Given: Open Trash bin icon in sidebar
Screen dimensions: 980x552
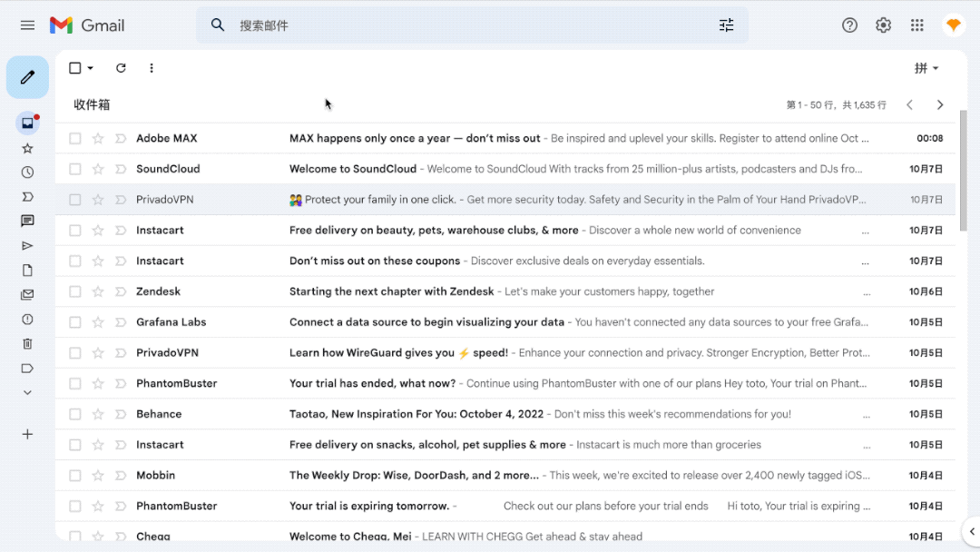Looking at the screenshot, I should pos(27,344).
